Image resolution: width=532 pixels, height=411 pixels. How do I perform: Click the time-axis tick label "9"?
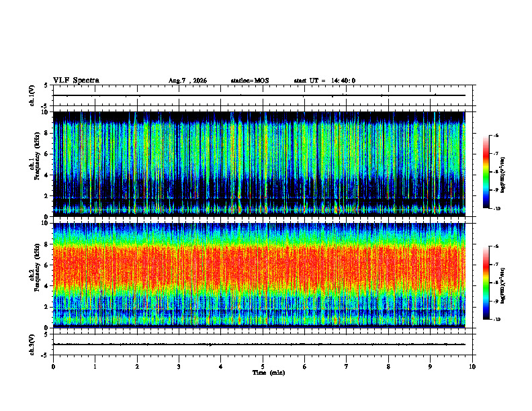pyautogui.click(x=430, y=367)
